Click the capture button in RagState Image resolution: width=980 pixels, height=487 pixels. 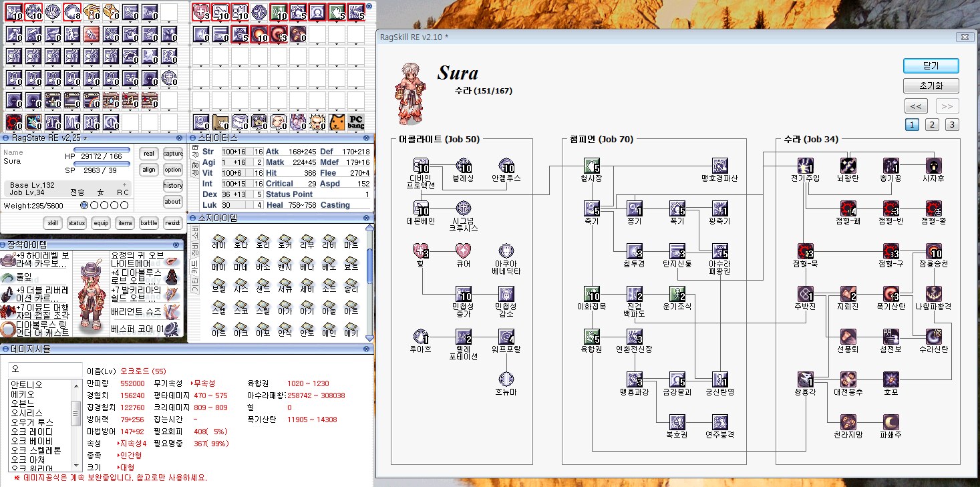tap(173, 154)
